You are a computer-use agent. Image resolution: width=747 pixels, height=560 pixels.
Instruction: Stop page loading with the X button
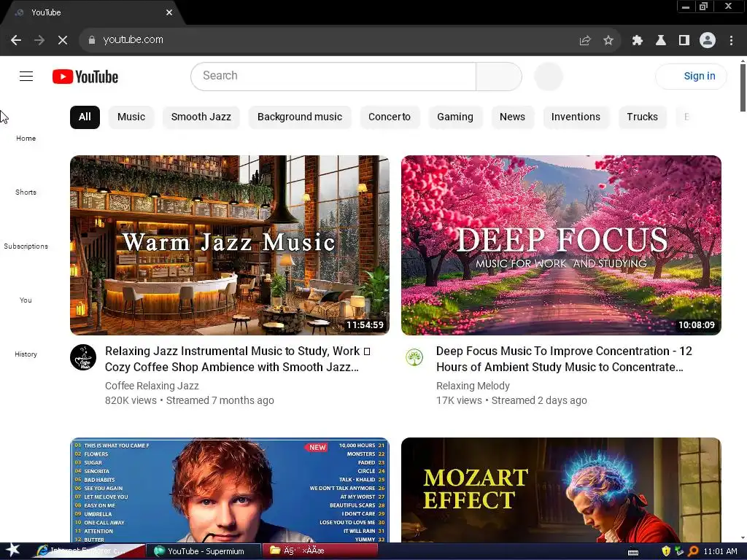tap(63, 40)
